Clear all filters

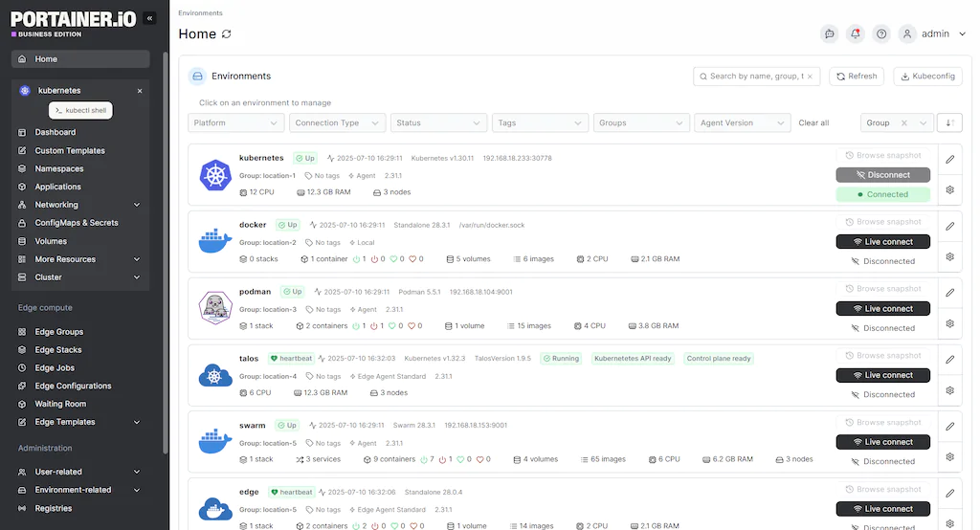(813, 123)
